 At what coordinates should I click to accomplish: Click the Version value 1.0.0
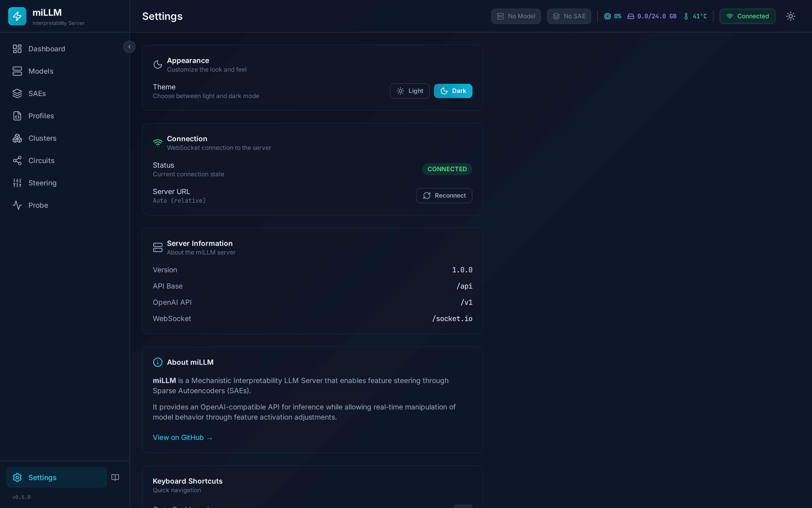[462, 270]
